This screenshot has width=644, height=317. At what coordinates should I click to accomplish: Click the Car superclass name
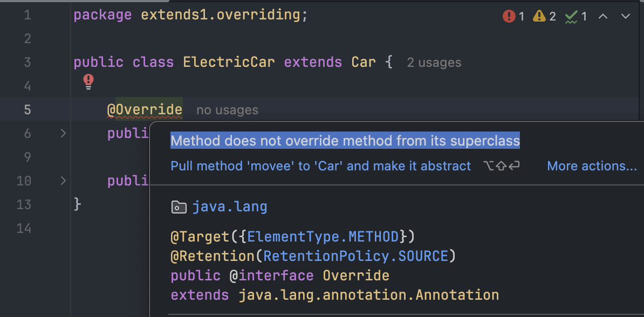click(364, 63)
